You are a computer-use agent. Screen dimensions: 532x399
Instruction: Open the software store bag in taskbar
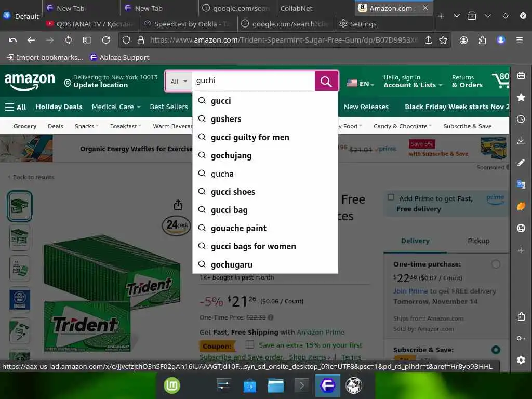click(250, 386)
